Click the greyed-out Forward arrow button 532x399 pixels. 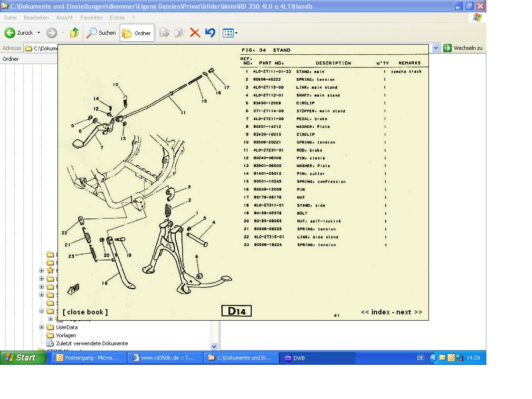pos(52,33)
